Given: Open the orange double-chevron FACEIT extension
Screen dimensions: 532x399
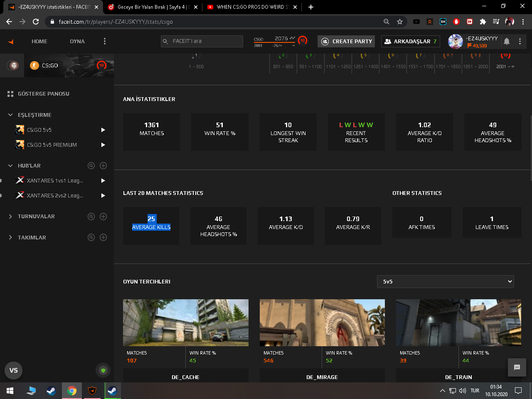Looking at the screenshot, I should [x=430, y=22].
